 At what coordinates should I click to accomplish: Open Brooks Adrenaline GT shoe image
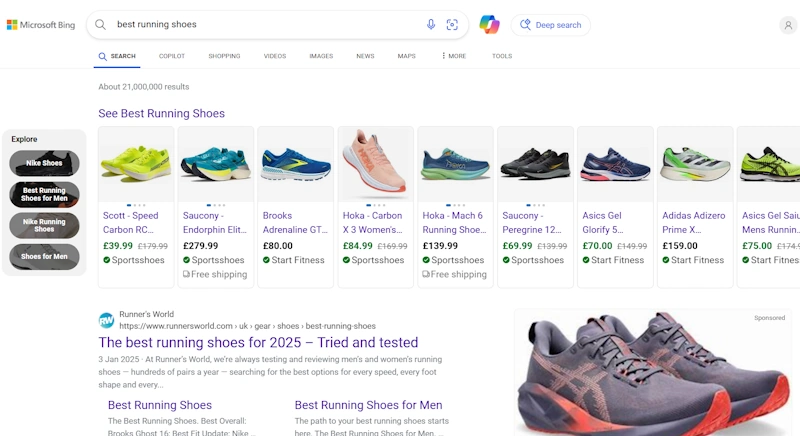(x=295, y=164)
